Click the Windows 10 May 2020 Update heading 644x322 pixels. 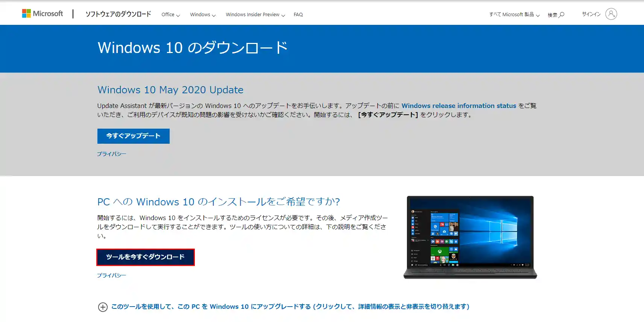click(170, 90)
